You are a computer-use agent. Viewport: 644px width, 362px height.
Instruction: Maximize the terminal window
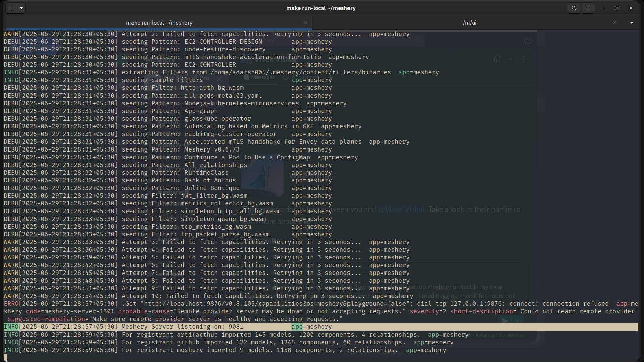click(617, 8)
